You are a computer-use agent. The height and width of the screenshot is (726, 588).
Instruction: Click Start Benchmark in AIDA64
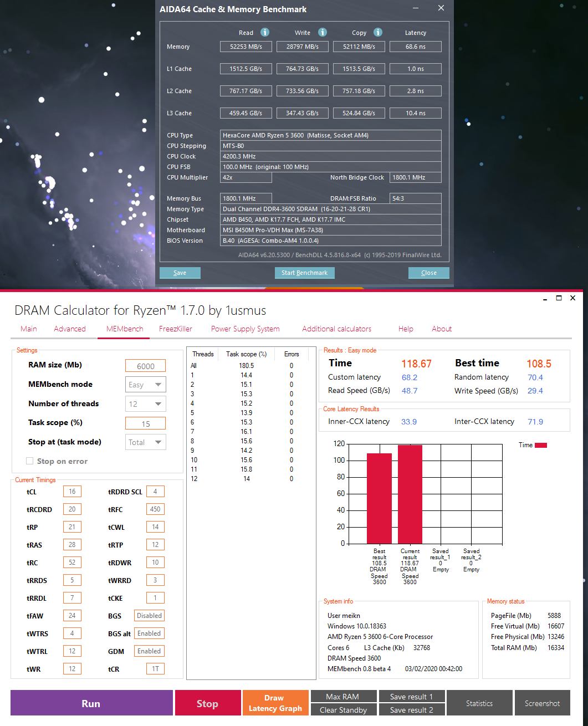pos(304,273)
